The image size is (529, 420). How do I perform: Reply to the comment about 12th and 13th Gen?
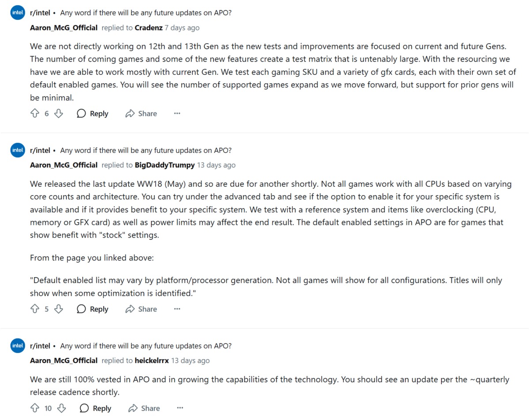pos(93,114)
